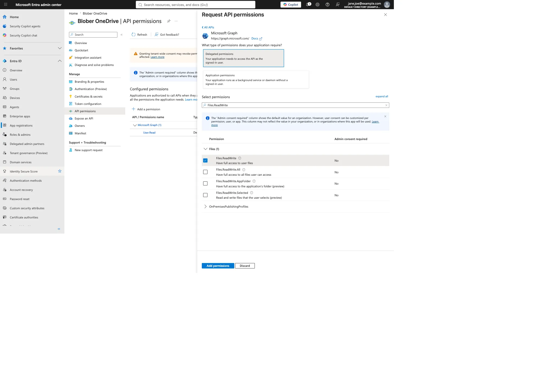Expand OnPremisesPublishingProfiles group

(206, 207)
